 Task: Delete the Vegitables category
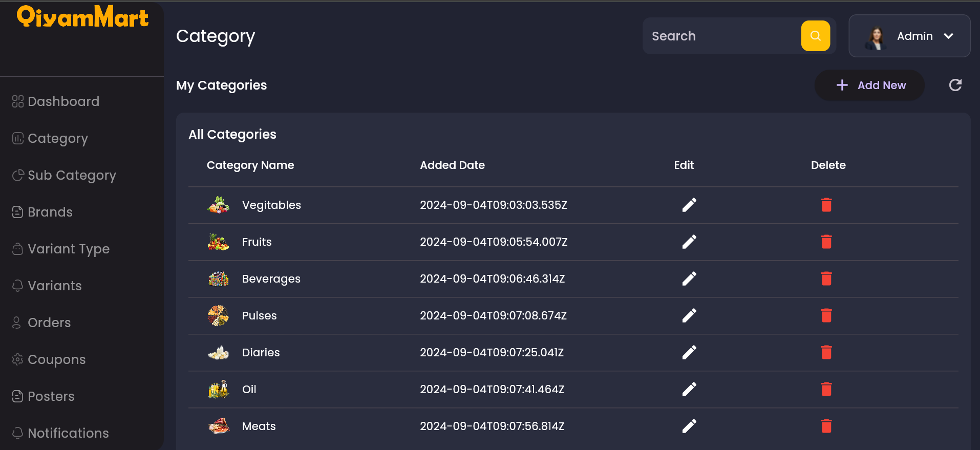tap(826, 205)
